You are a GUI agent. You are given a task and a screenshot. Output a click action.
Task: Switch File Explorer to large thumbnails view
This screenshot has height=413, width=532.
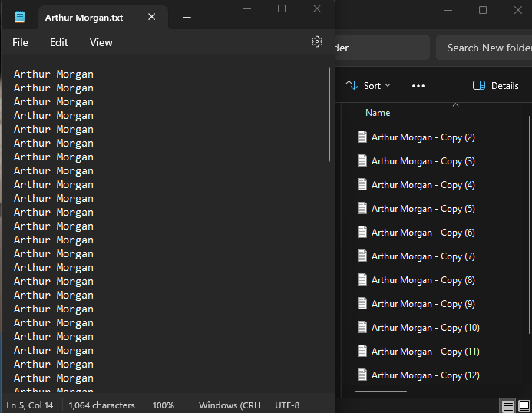[524, 405]
